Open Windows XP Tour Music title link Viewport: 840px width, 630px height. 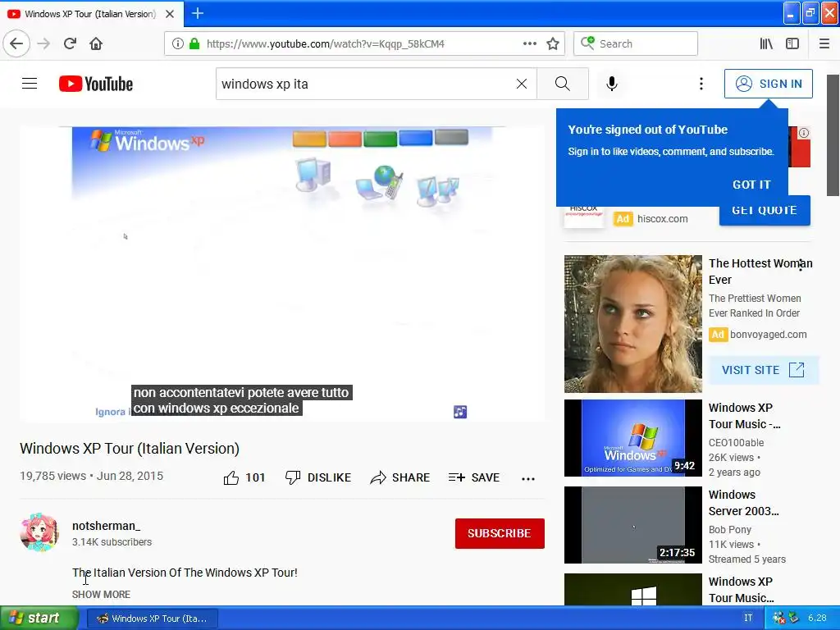coord(745,416)
